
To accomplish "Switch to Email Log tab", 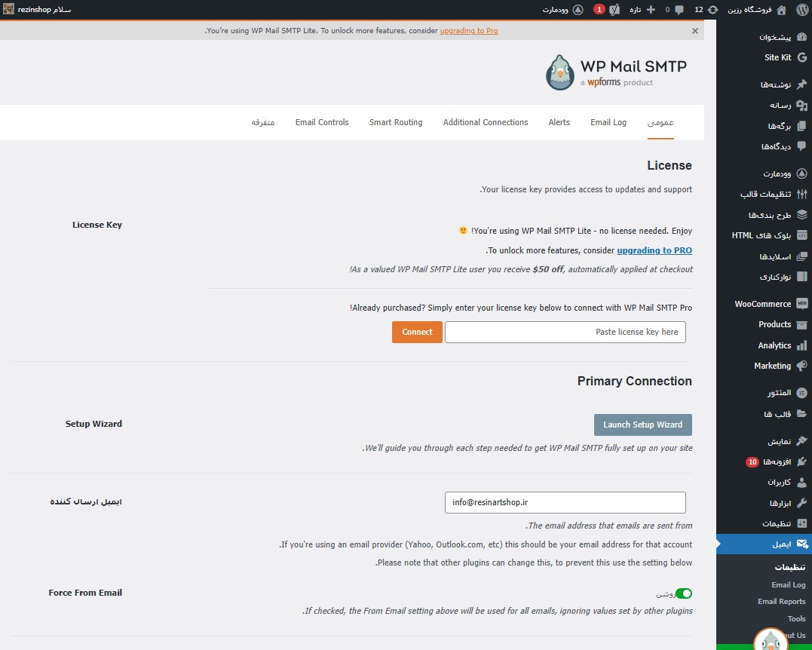I will pos(608,122).
